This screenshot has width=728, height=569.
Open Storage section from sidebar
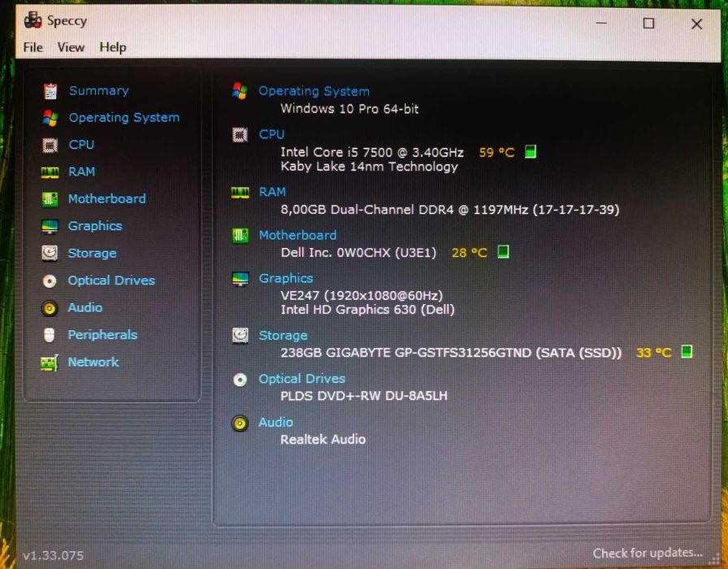click(92, 253)
